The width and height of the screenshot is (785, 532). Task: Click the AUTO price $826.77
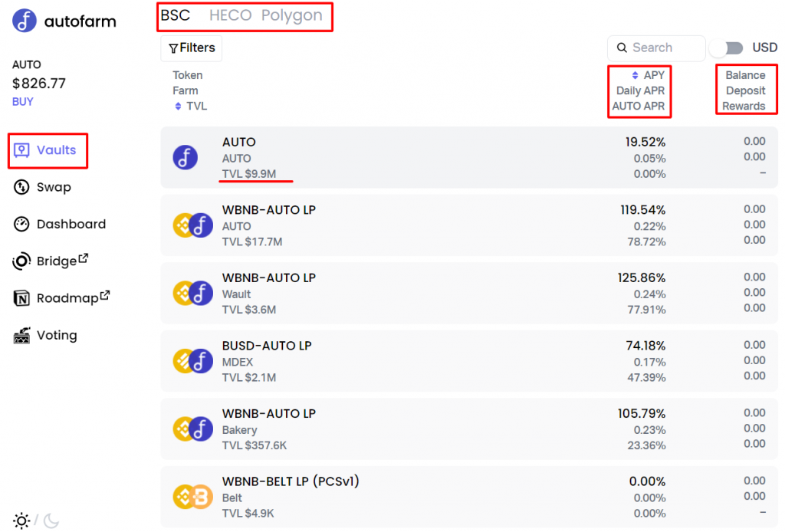click(39, 83)
